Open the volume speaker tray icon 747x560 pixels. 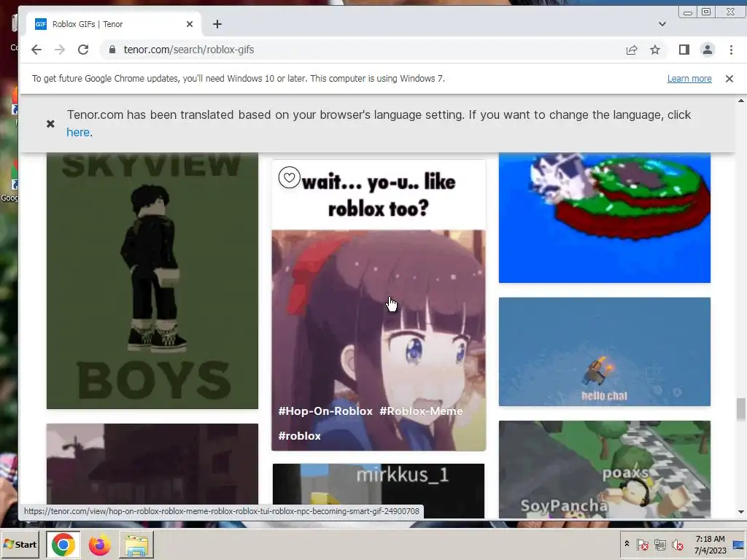coord(677,545)
